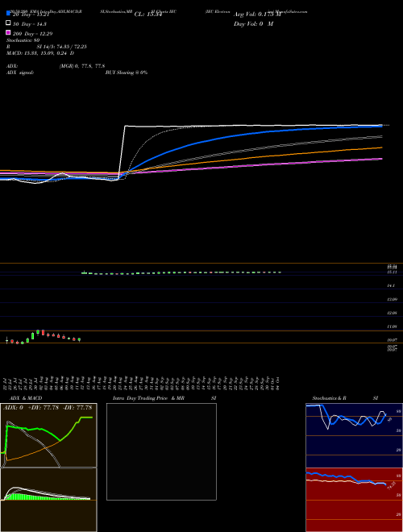Click the '(MGR) 0, 77.8, 77.8' ADX values
Image resolution: width=403 pixels, height=532 pixels.
(82, 66)
